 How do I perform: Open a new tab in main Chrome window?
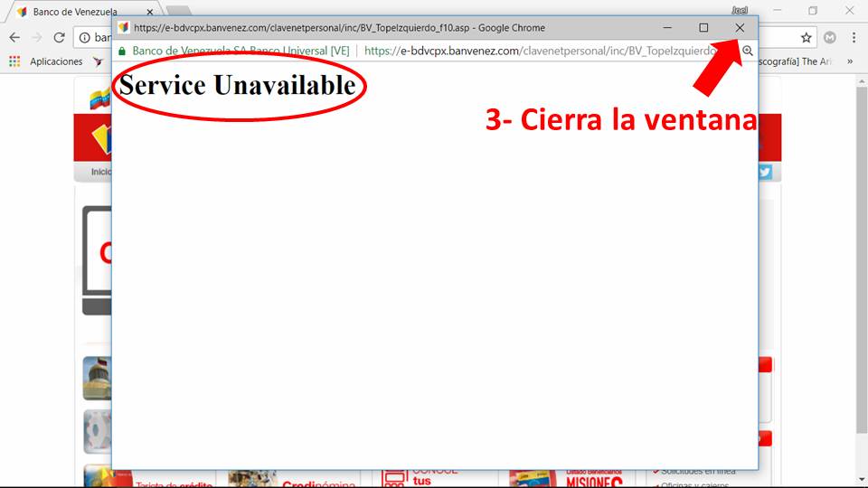click(178, 11)
